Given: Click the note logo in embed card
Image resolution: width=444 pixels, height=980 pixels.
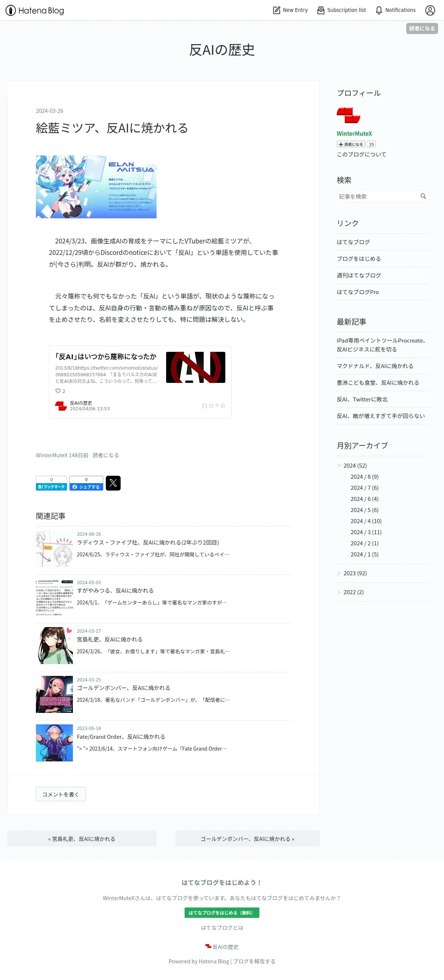Looking at the screenshot, I should coord(213,405).
